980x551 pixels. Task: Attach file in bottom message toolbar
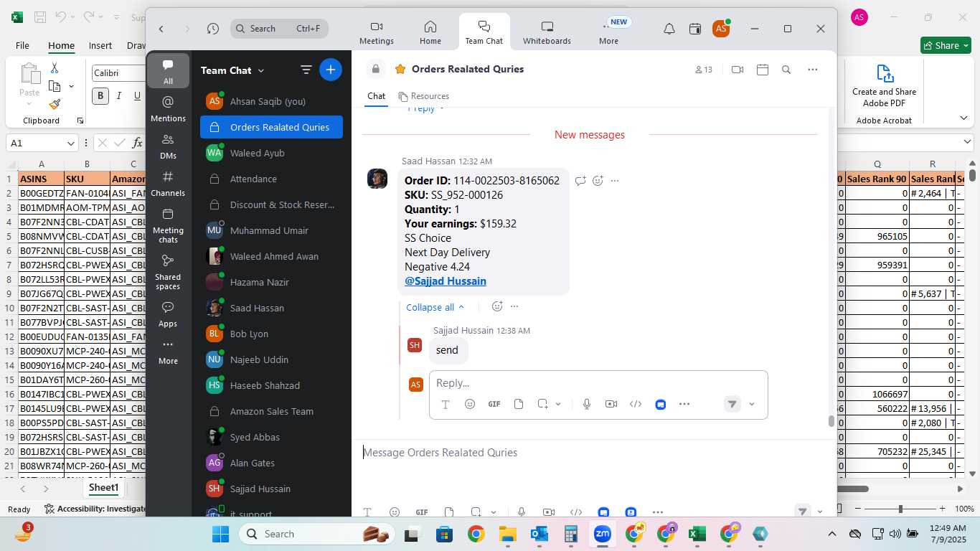449,512
